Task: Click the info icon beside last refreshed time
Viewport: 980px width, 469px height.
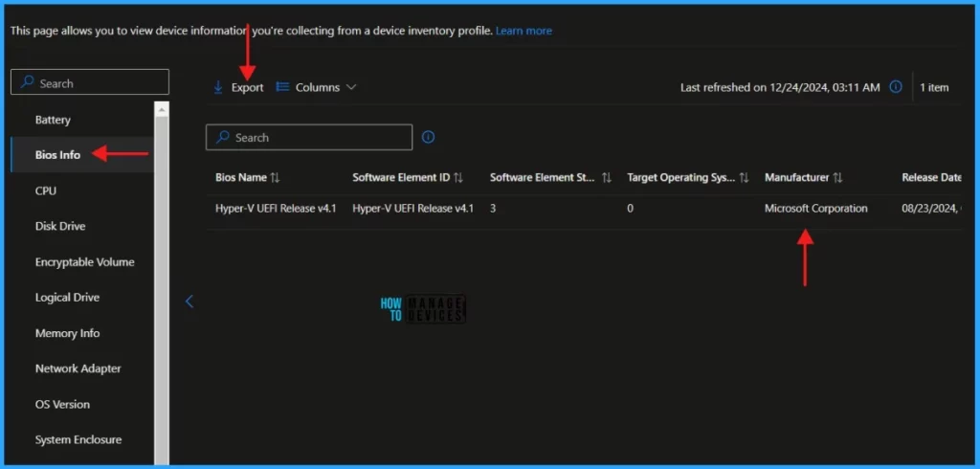Action: (896, 87)
